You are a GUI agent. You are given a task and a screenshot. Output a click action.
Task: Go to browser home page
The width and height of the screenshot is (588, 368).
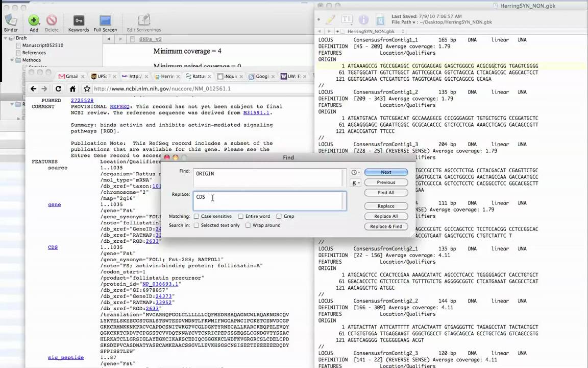73,88
